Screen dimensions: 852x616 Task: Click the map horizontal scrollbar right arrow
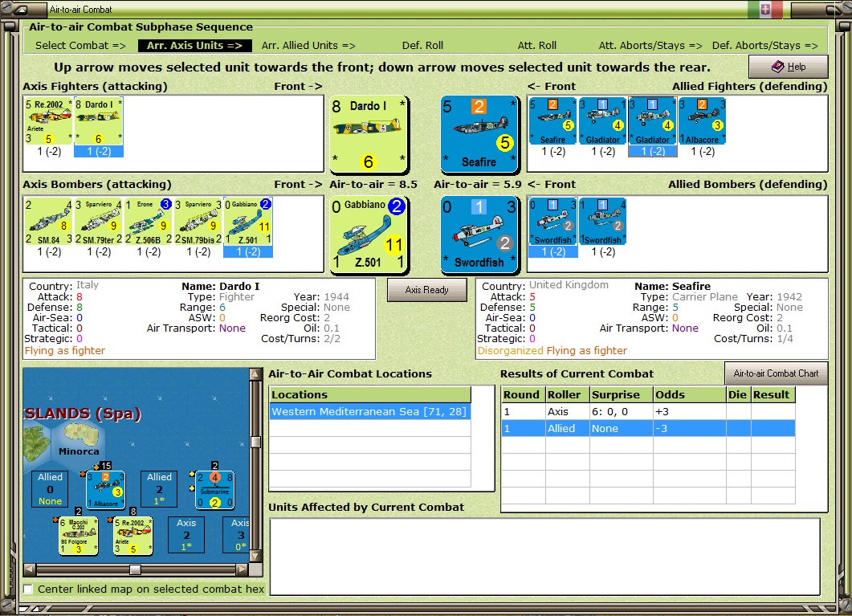point(242,569)
